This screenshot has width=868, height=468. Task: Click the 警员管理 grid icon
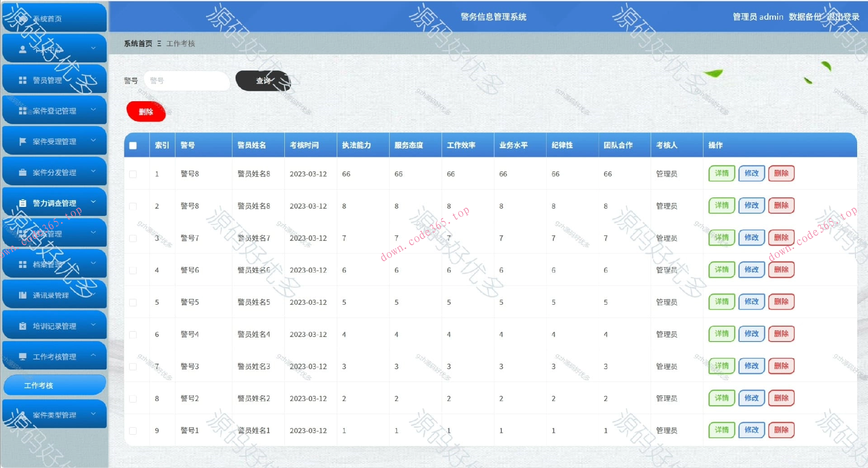(x=22, y=79)
